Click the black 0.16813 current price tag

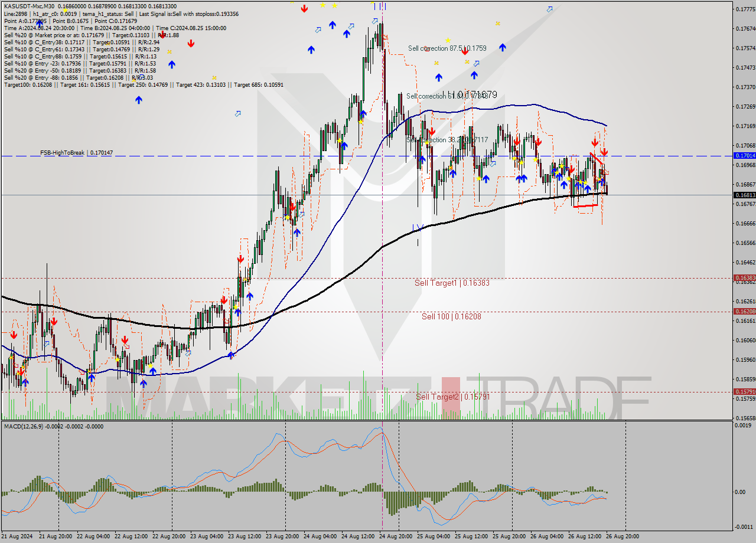(744, 195)
